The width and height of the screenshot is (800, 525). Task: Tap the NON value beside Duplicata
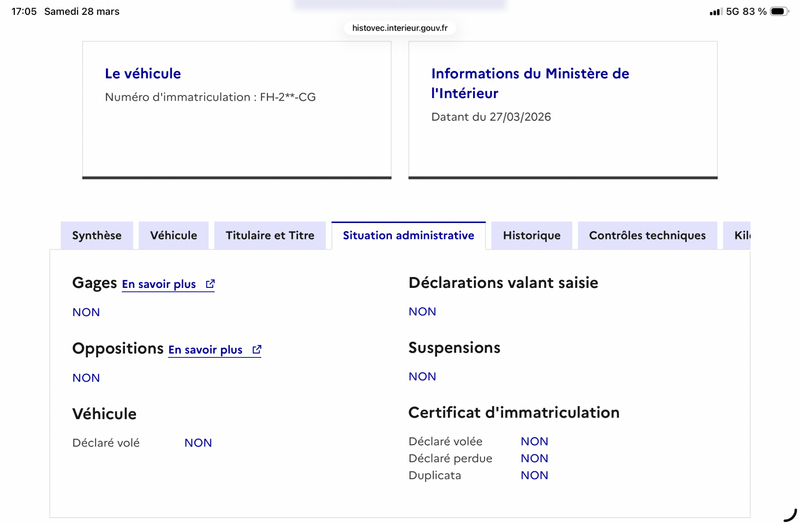point(534,476)
